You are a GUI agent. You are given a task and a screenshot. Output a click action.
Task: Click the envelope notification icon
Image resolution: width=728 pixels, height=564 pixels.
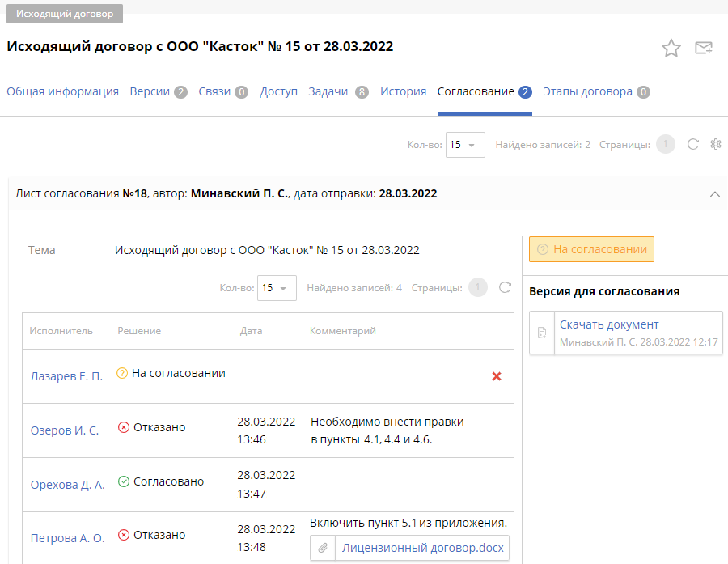click(x=704, y=48)
